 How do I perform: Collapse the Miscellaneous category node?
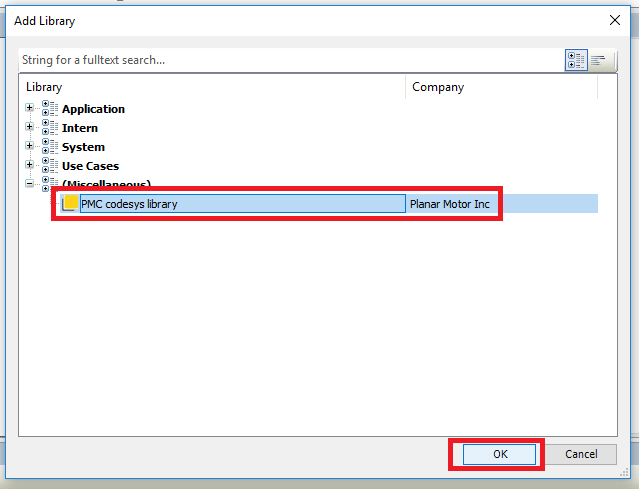click(x=30, y=184)
